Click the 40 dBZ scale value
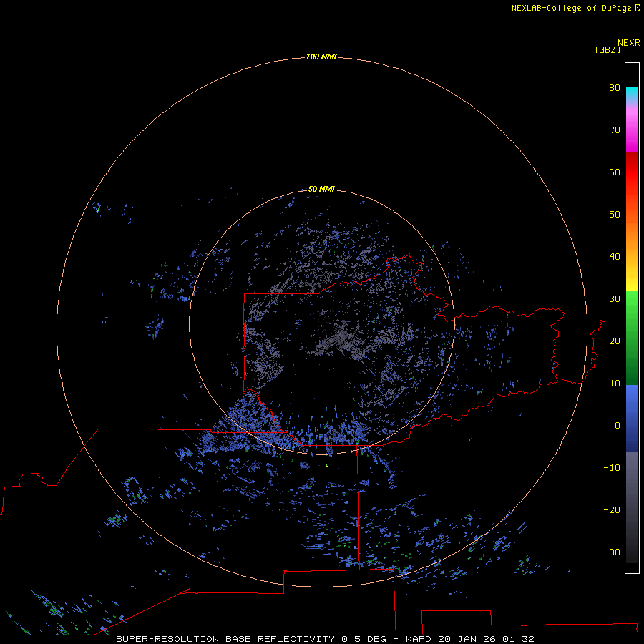This screenshot has height=644, width=644. [x=615, y=257]
